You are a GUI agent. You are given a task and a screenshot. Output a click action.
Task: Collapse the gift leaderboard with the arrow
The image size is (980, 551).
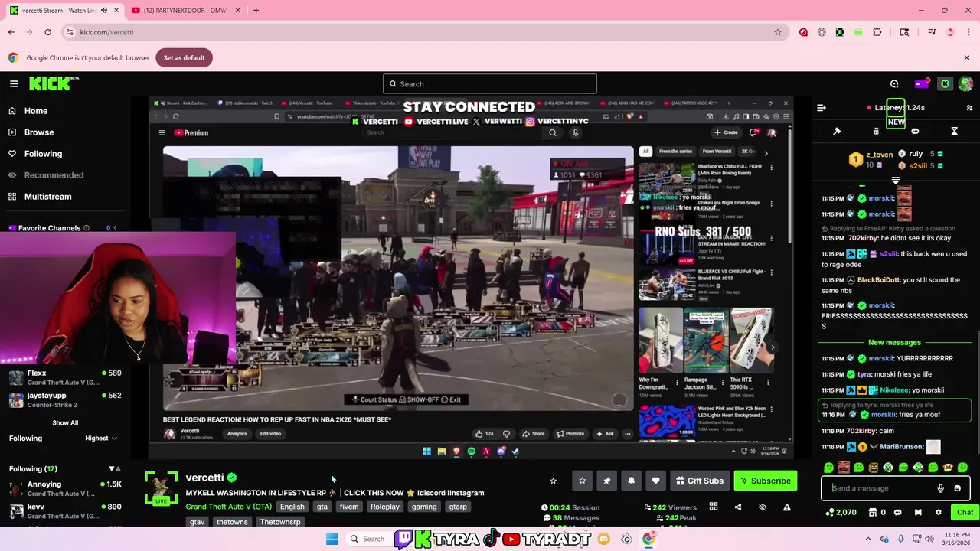pos(895,181)
